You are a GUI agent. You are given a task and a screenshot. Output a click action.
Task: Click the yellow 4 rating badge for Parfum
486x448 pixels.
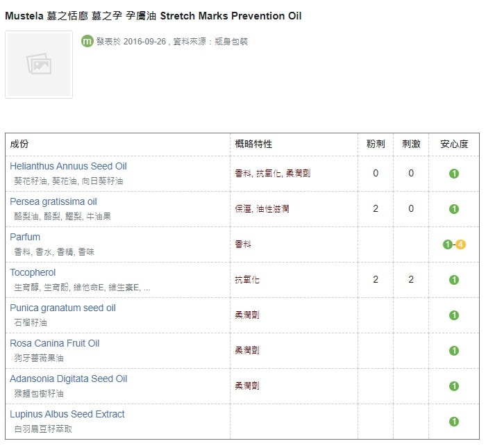tap(460, 244)
